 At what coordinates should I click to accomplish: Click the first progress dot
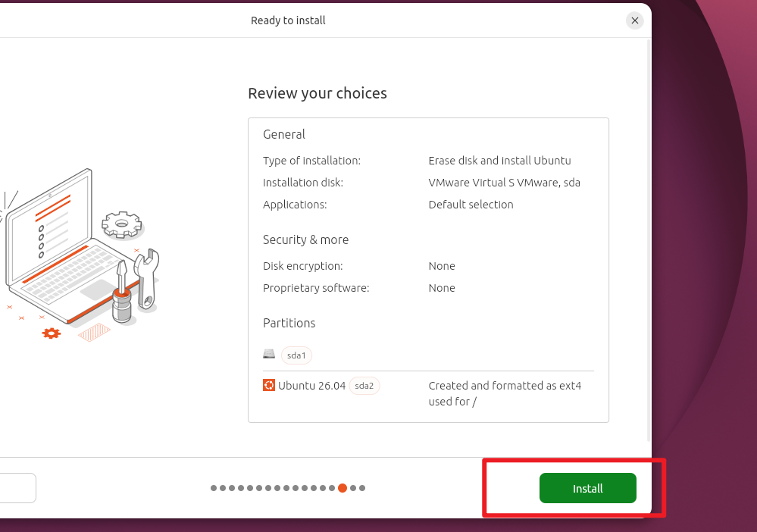(x=214, y=488)
